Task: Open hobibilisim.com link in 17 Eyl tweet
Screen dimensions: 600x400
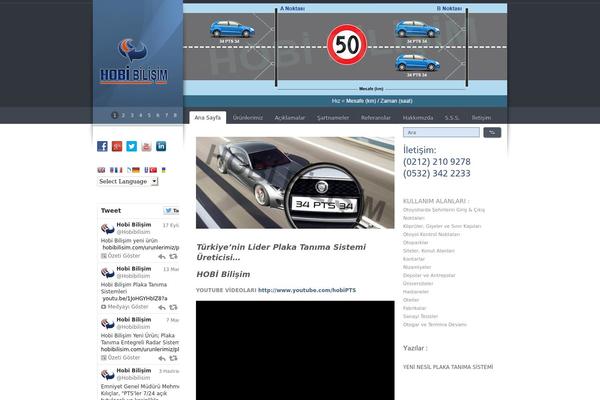Action: (140, 248)
